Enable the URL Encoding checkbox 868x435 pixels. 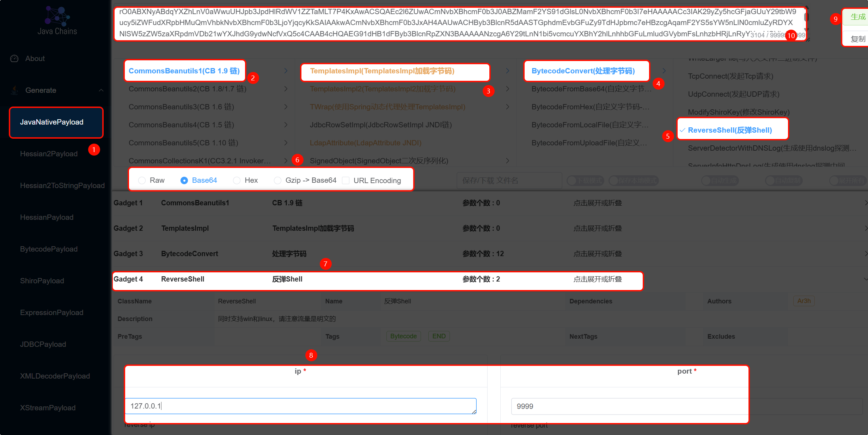[346, 181]
